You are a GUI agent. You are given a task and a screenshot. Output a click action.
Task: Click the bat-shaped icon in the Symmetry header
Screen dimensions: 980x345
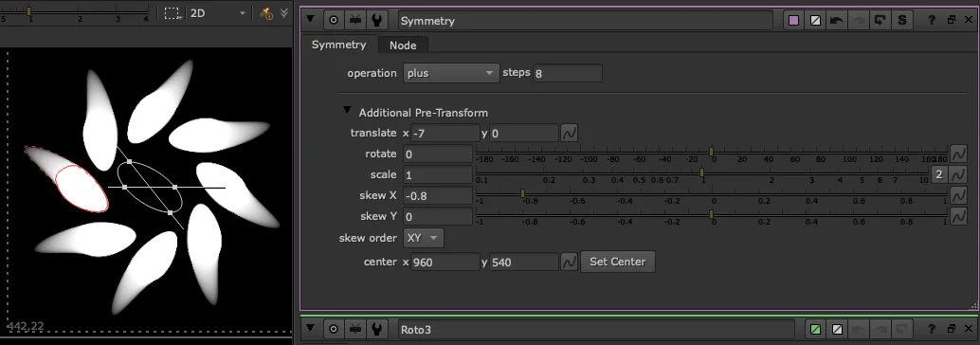(x=355, y=20)
